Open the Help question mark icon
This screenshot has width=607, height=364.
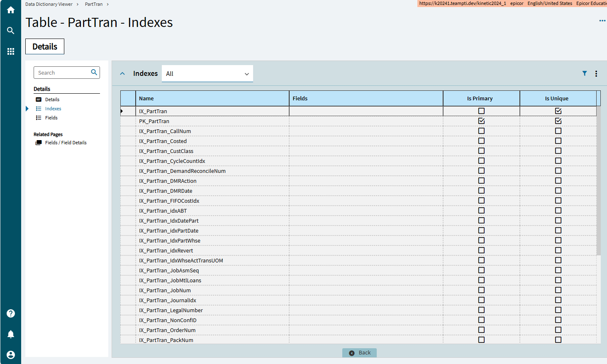(x=11, y=313)
